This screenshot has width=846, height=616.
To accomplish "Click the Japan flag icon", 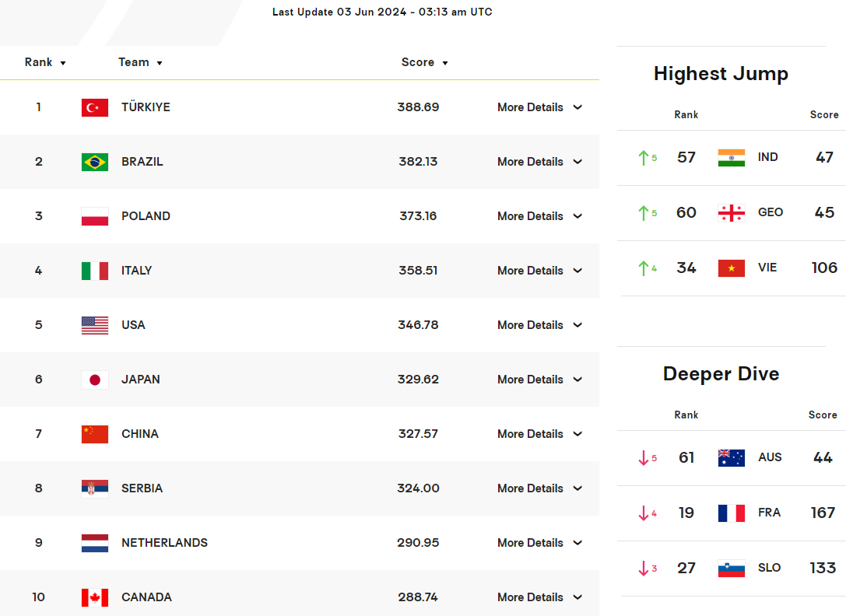I will click(x=95, y=380).
